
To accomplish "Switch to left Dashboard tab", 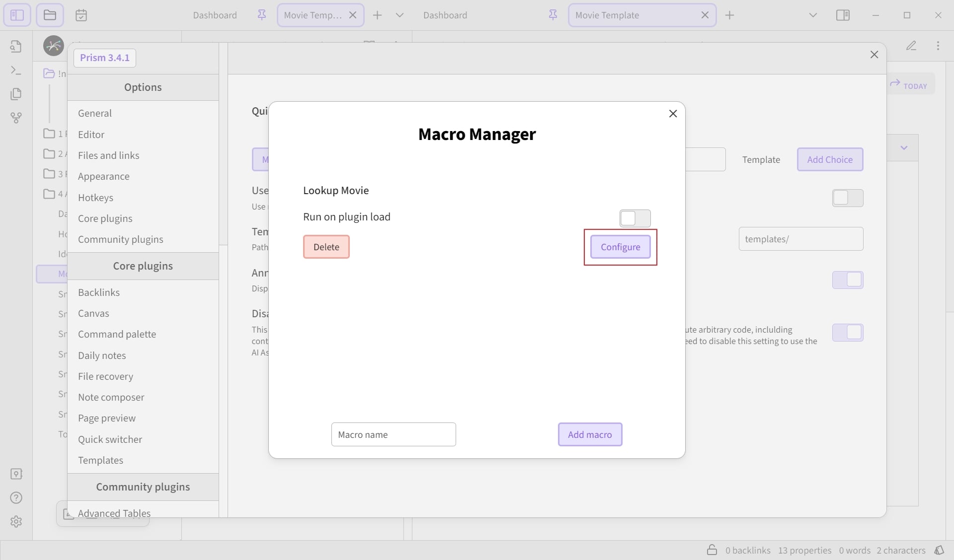I will (215, 15).
